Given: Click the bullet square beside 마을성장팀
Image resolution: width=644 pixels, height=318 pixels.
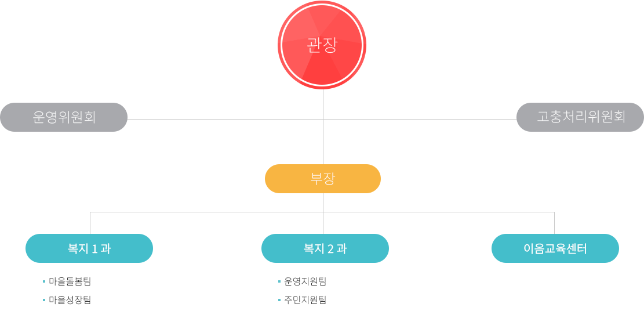Looking at the screenshot, I should [x=44, y=300].
